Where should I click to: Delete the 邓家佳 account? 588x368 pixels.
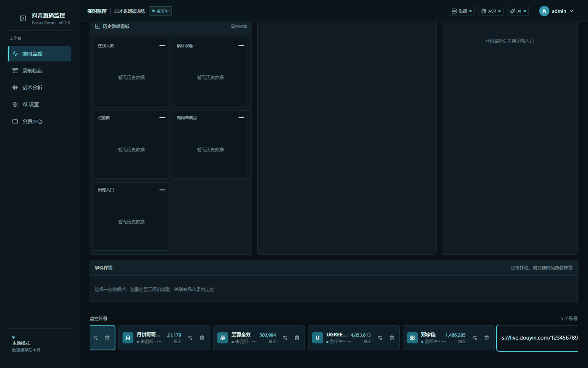(x=486, y=338)
